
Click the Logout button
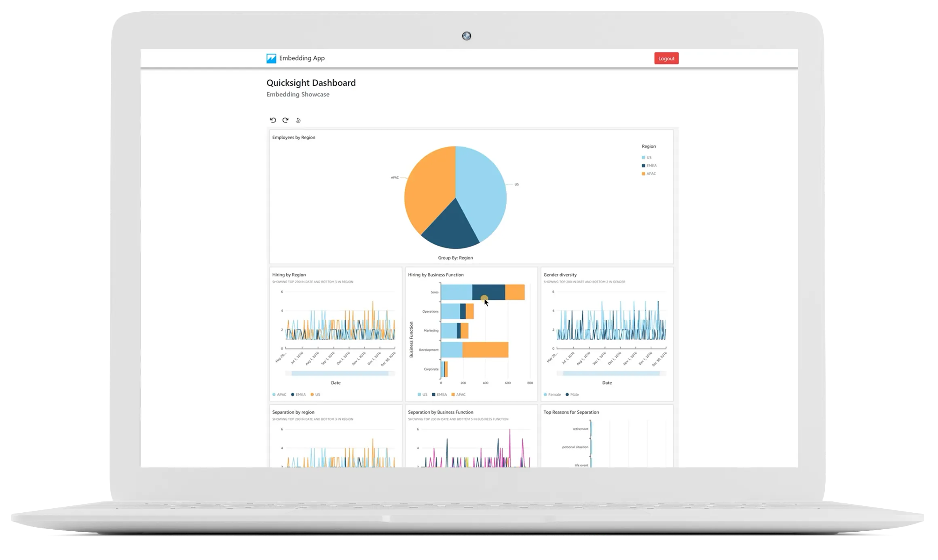click(x=666, y=58)
